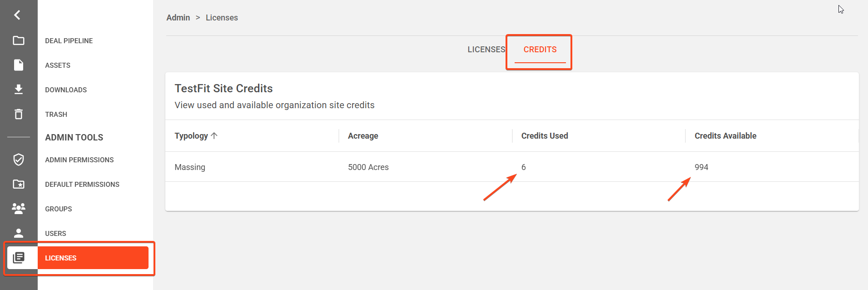This screenshot has width=868, height=290.
Task: Click the Admin Permissions shield icon
Action: tap(19, 160)
